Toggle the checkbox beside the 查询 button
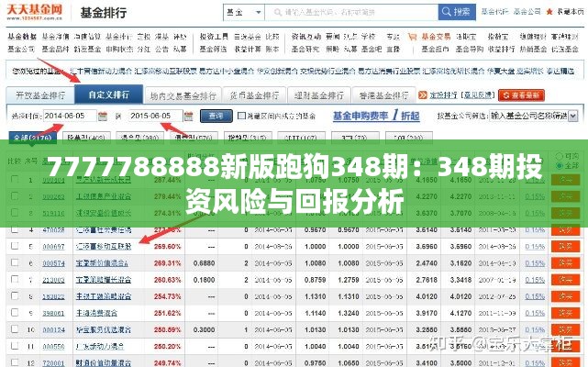This screenshot has width=588, height=367. point(241,117)
